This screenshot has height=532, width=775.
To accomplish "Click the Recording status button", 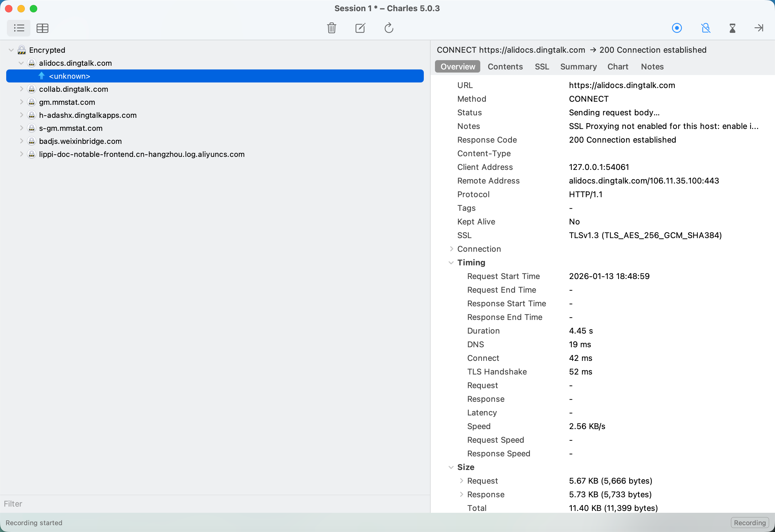I will point(749,523).
